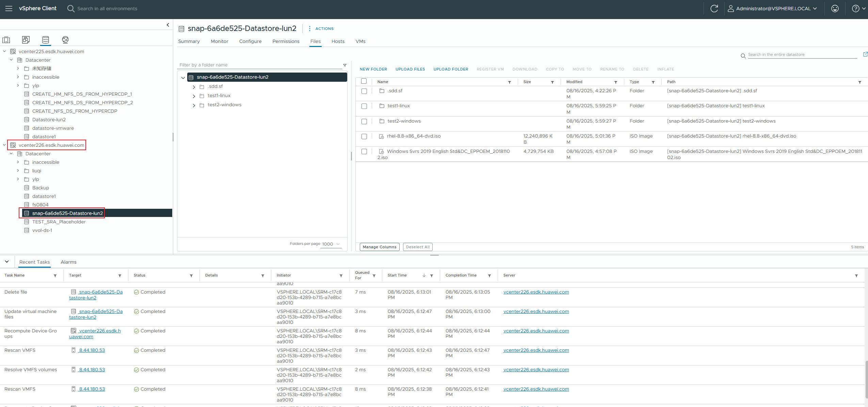Filter the Modified column

616,82
